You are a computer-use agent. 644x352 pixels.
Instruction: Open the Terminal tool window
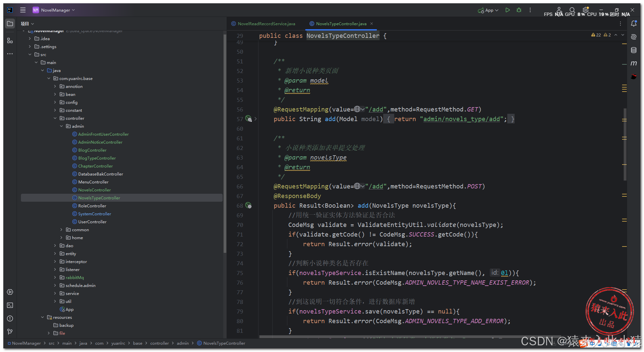tap(10, 305)
